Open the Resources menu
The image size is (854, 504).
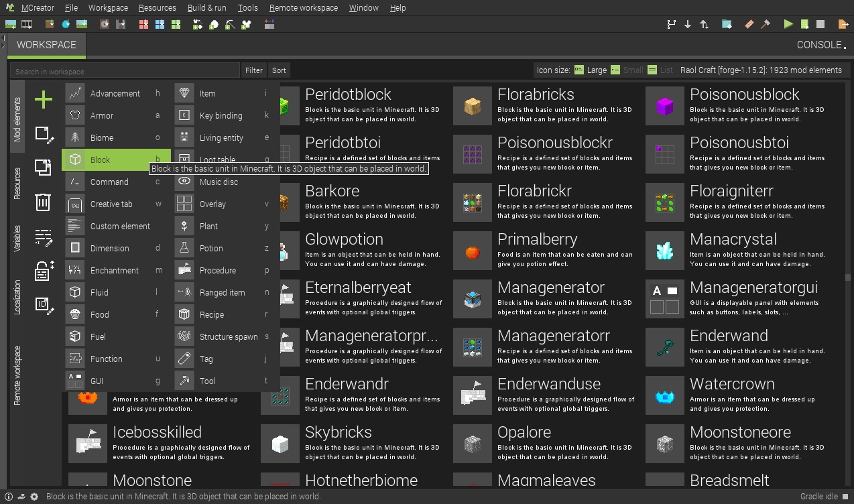tap(158, 8)
